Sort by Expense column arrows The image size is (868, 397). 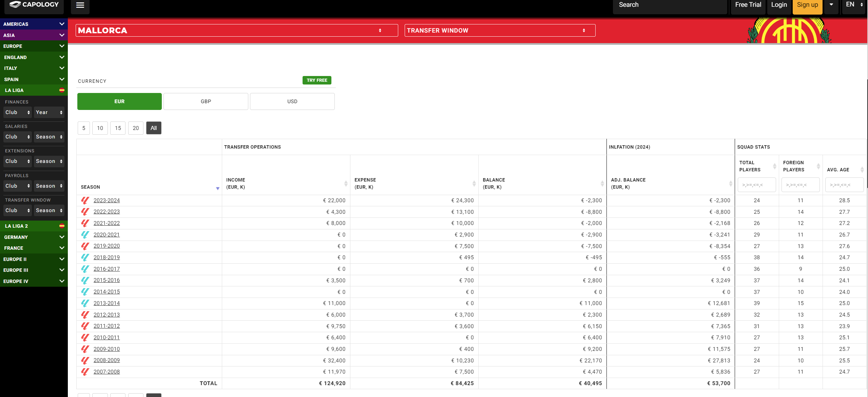(x=474, y=184)
